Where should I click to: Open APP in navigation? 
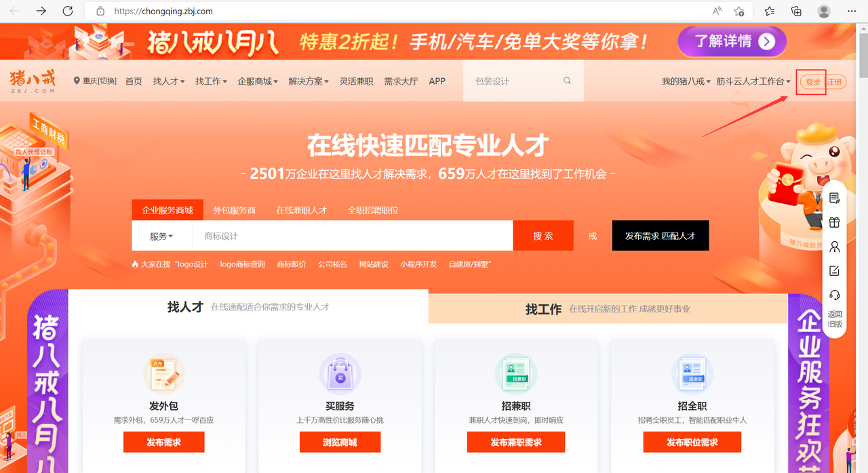tap(437, 81)
